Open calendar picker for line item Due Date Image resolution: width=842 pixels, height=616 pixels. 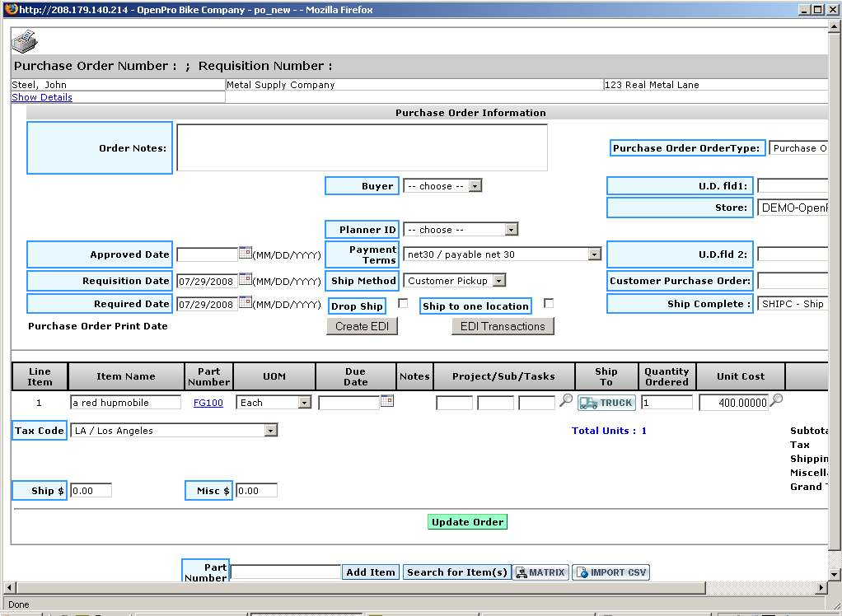pyautogui.click(x=386, y=401)
